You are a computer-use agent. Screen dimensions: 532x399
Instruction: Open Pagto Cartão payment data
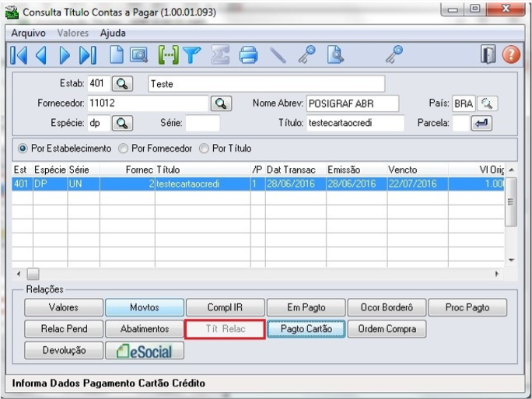(306, 329)
